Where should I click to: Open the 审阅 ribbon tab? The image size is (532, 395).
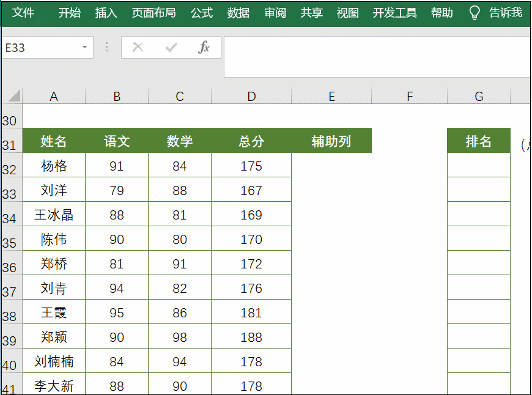point(275,13)
